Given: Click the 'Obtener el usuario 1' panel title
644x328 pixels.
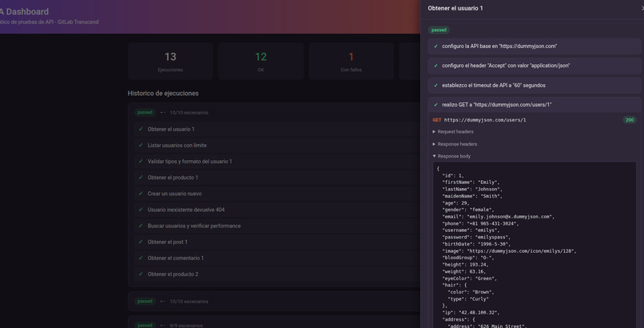Looking at the screenshot, I should coord(455,8).
